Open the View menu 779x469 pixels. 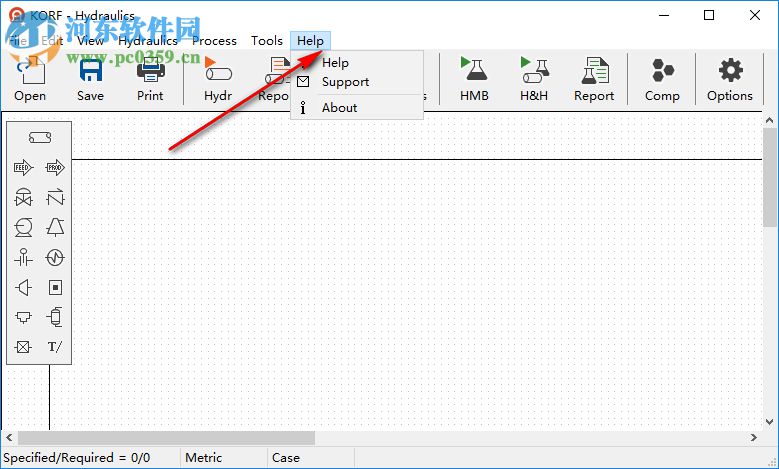(90, 41)
